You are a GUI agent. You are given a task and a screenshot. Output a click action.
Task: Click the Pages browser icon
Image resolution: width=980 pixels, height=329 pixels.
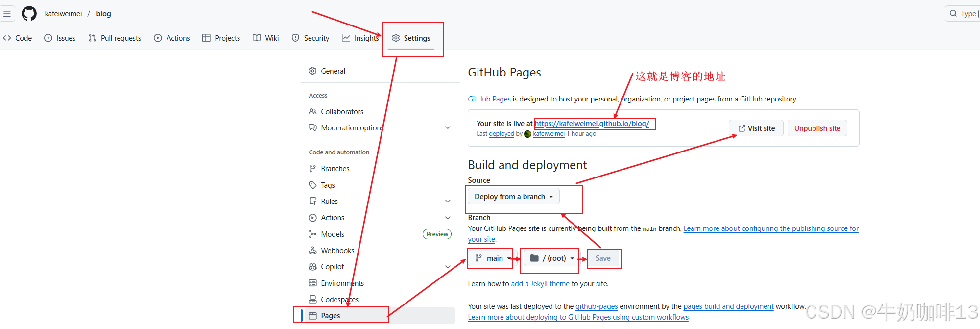tap(312, 316)
